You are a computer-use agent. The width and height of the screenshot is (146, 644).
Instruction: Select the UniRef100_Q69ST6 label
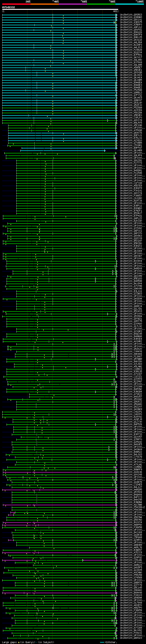click(131, 133)
